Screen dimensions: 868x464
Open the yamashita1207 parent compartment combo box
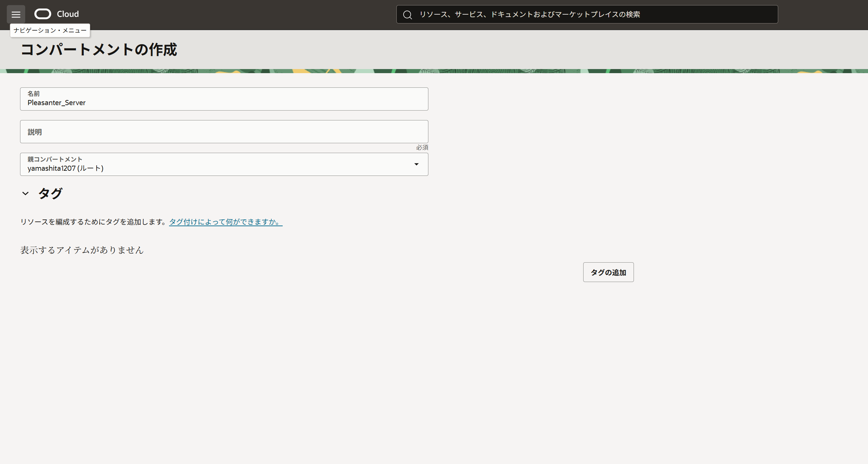coord(218,165)
